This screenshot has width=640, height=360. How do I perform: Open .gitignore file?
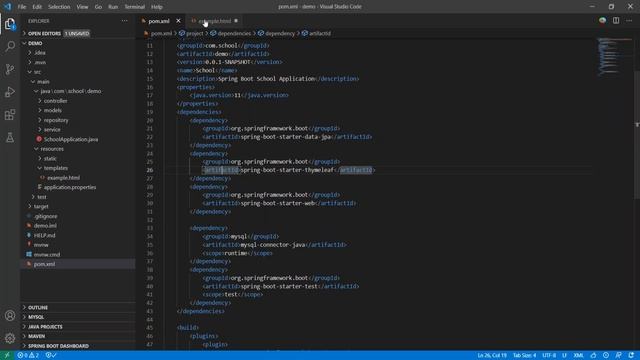(78, 216)
